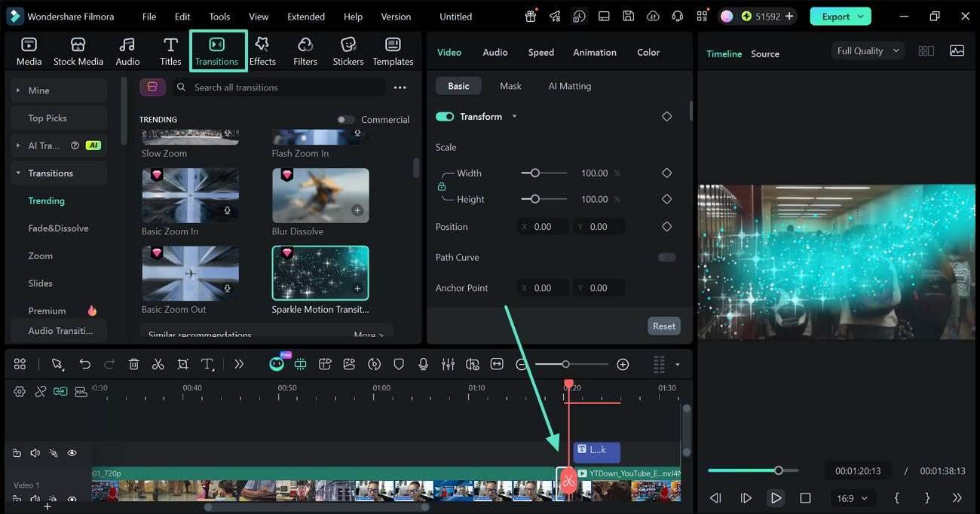The image size is (980, 514).
Task: Open the Titles tab
Action: click(x=170, y=51)
